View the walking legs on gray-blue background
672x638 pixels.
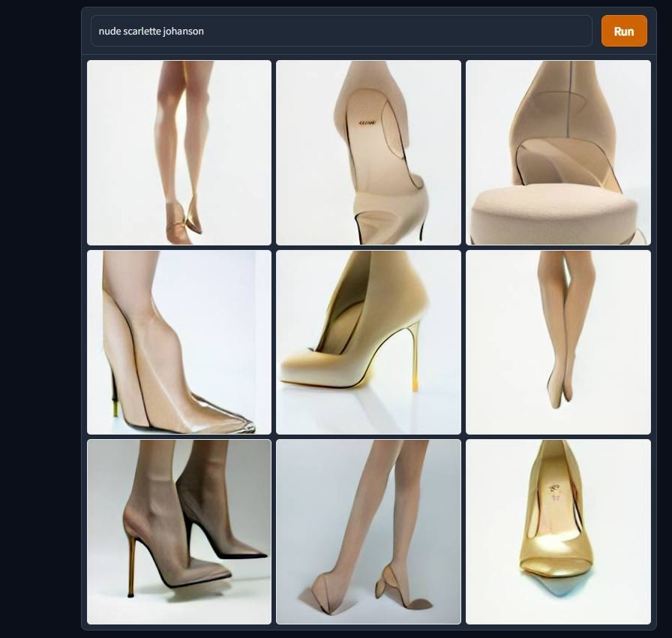[x=368, y=531]
